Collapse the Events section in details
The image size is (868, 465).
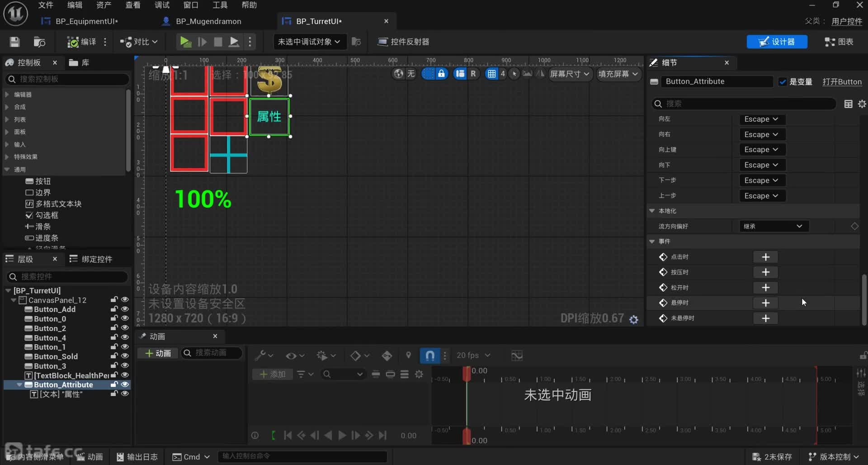652,242
